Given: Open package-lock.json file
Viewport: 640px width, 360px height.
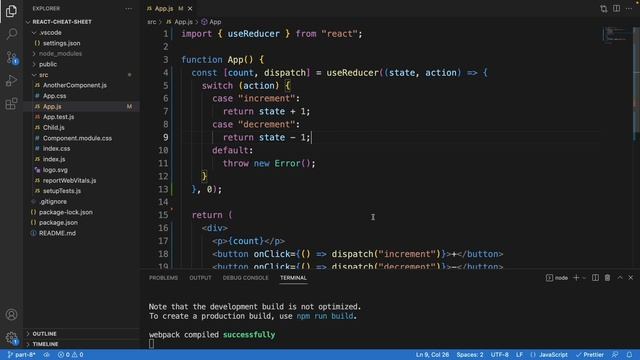Looking at the screenshot, I should pyautogui.click(x=65, y=212).
